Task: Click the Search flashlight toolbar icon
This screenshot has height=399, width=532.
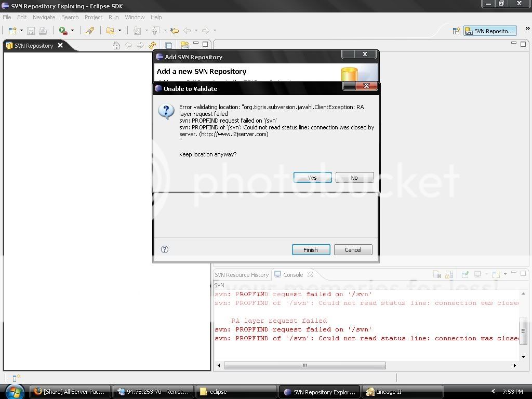Action: 90,31
